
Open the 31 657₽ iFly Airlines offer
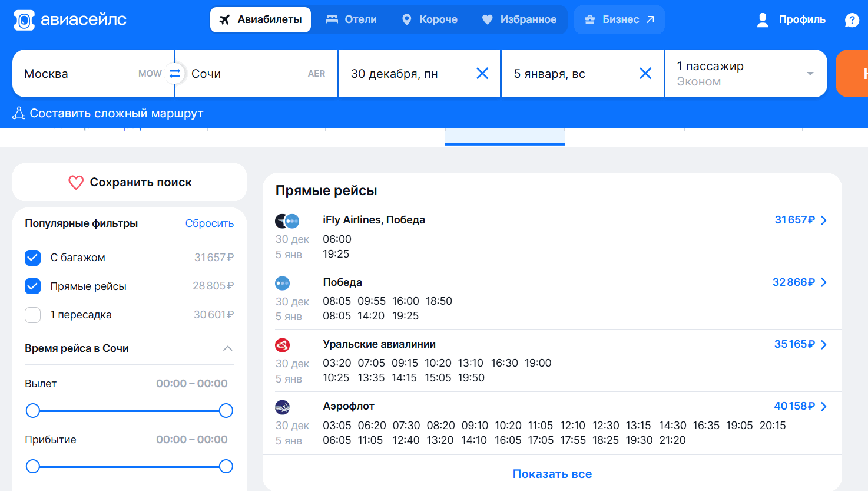pyautogui.click(x=794, y=220)
